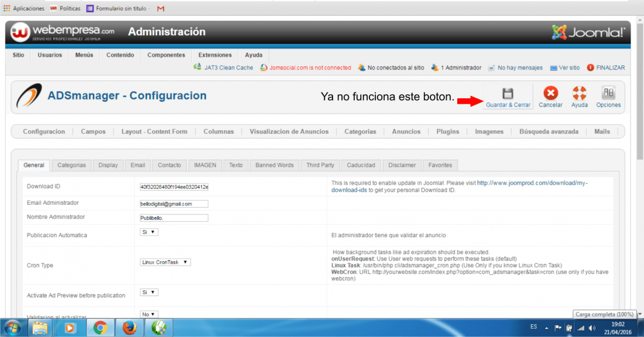Open the Aplicaciones apps grid bookmark
Screen dimensions: 644x337
point(6,8)
